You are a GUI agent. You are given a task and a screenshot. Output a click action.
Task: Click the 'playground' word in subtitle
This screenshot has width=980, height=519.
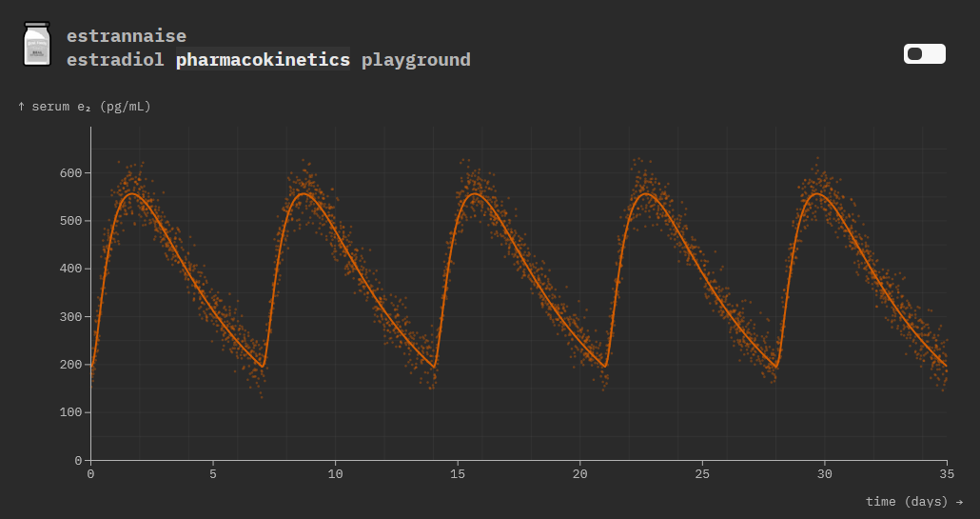416,60
